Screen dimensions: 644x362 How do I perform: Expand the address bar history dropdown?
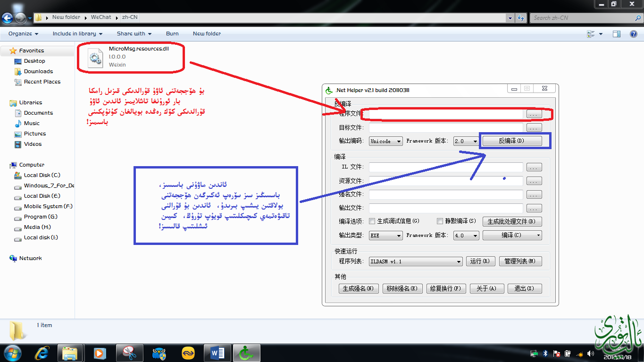(x=510, y=18)
